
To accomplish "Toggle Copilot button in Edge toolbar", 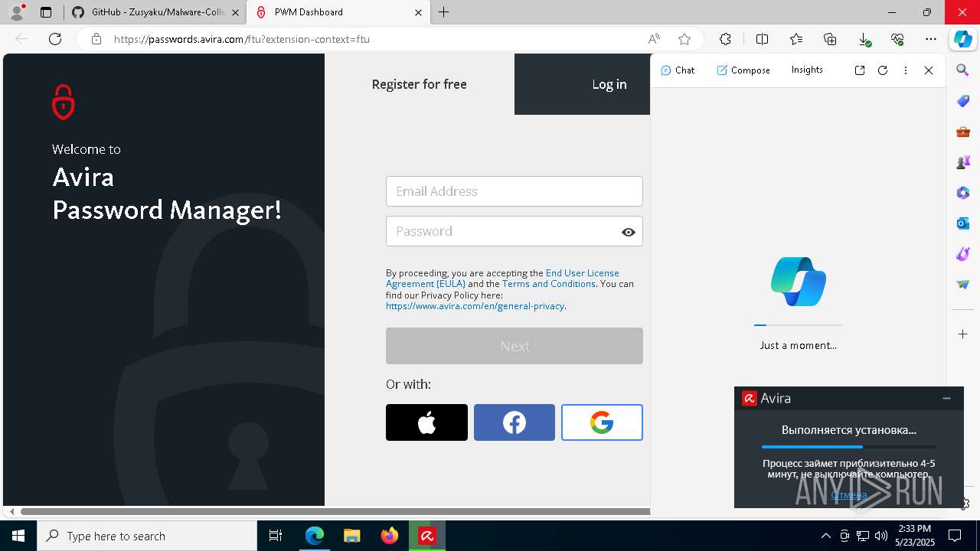I will (x=963, y=39).
